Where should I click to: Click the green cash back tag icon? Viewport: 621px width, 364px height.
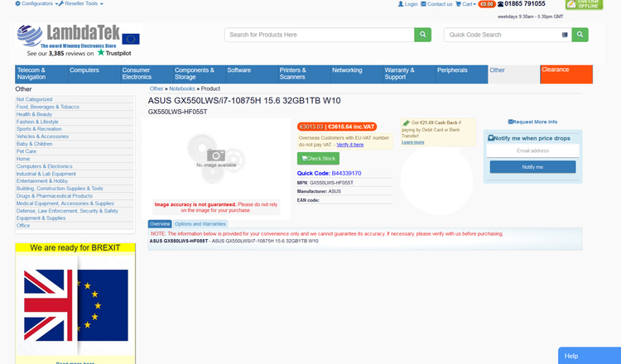pos(406,123)
